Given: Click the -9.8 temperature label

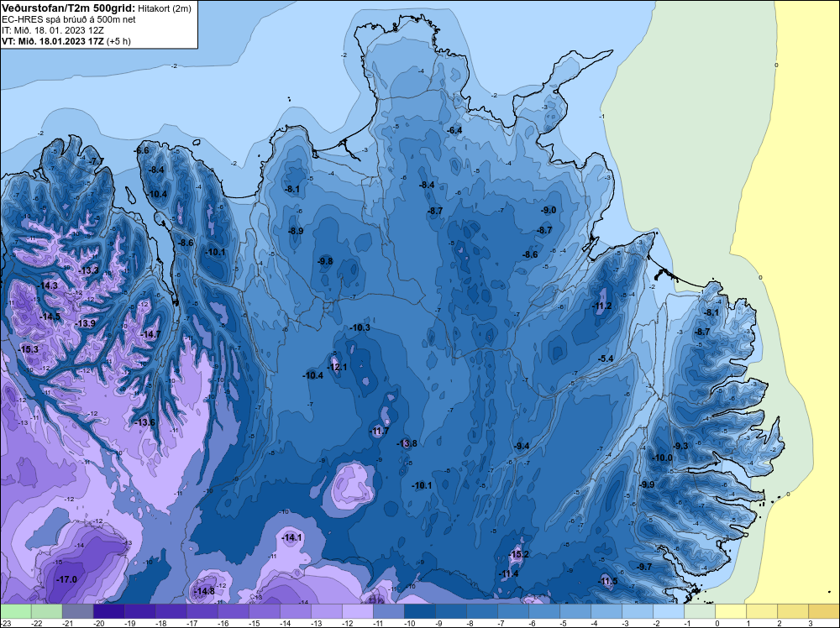Looking at the screenshot, I should pos(325,261).
